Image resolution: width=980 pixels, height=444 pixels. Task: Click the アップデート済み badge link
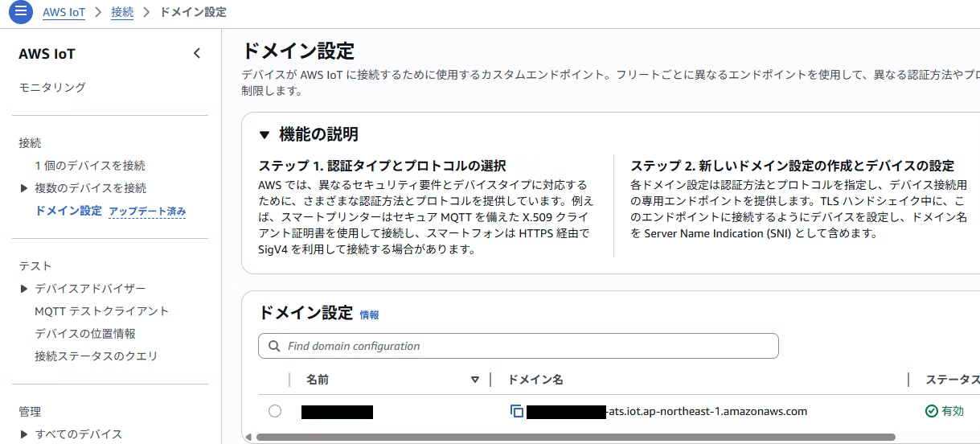147,212
